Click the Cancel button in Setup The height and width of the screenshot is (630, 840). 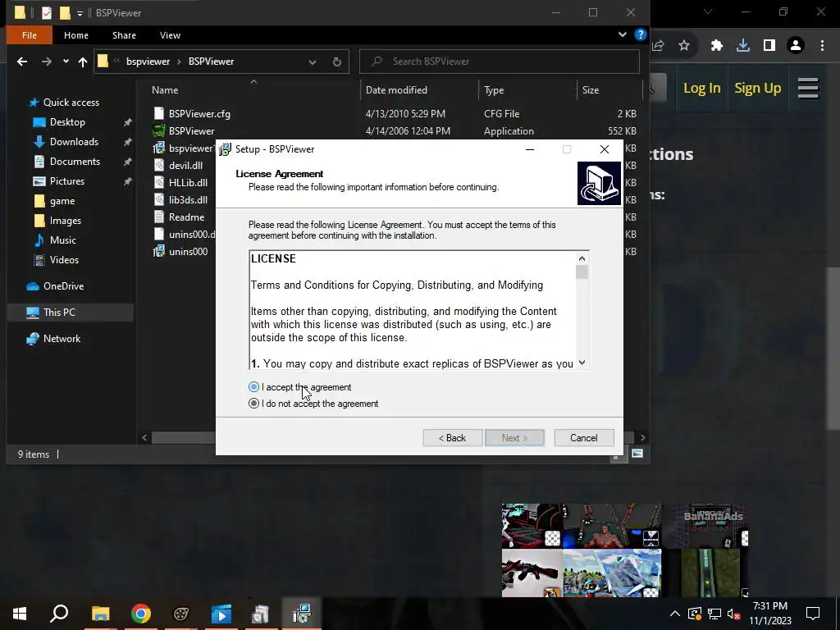[584, 438]
